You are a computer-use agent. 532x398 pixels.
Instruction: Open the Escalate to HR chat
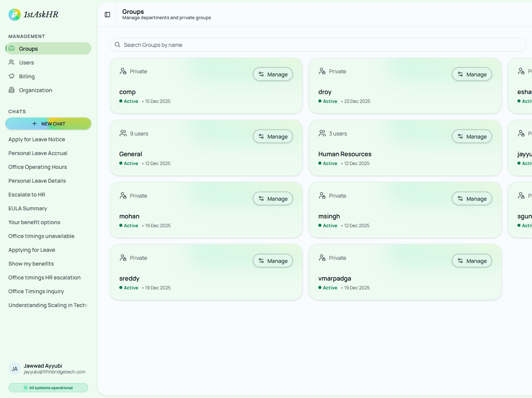27,195
